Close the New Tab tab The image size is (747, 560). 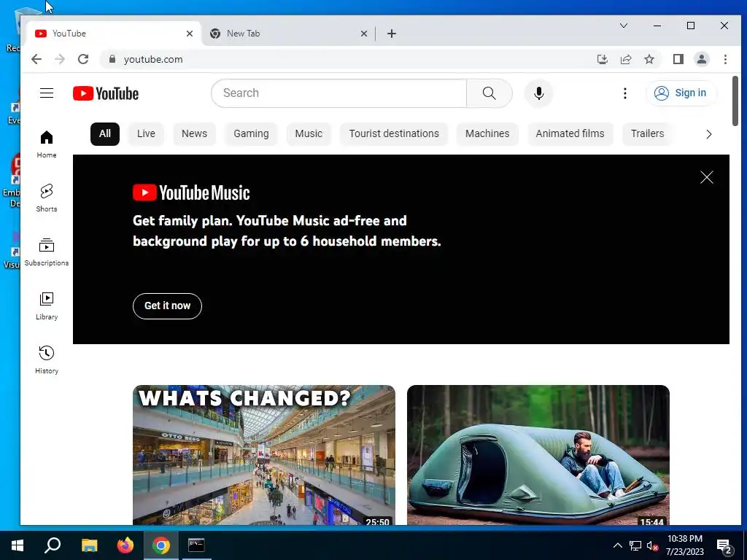364,34
